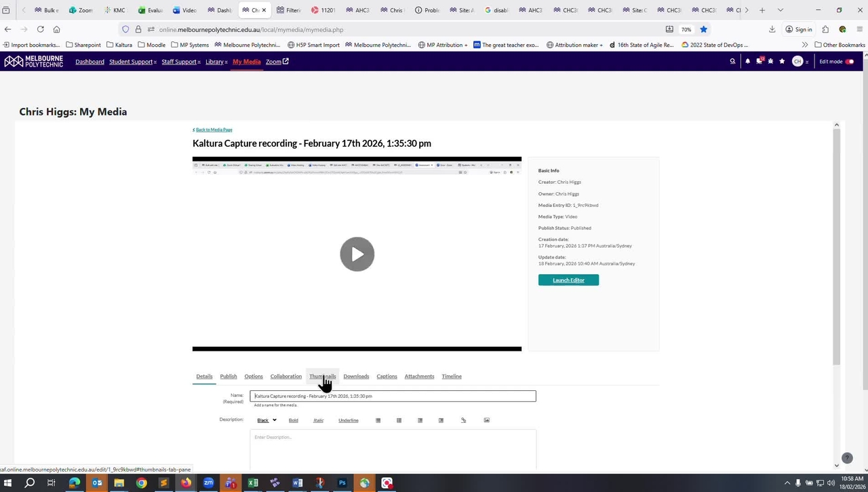The image size is (868, 492).
Task: Click the Melbourne Polytechnic logo
Action: pos(34,61)
